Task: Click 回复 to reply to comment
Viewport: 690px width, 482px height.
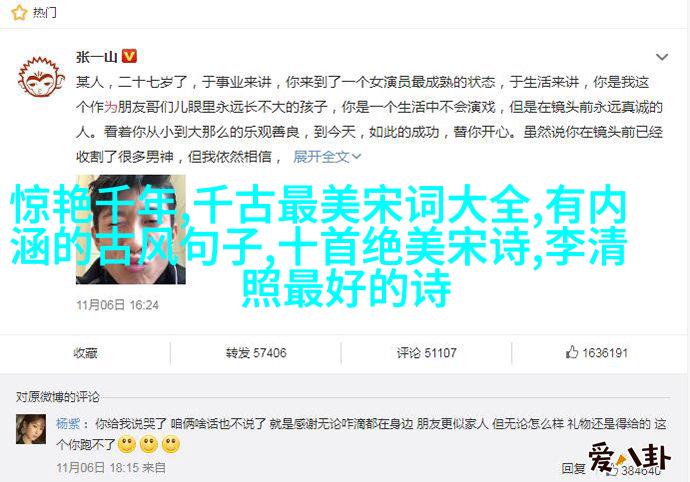Action: click(573, 468)
